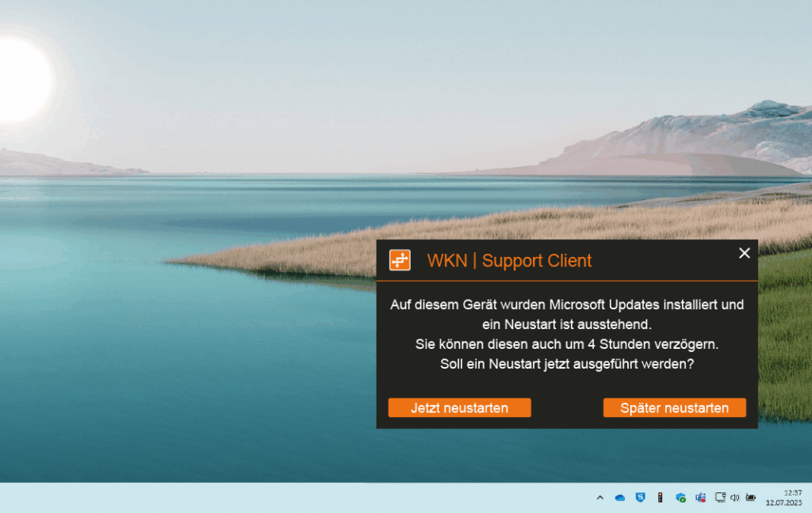Screen dimensions: 812x513
Task: Open the OneDrive cloud tray icon
Action: 620,497
